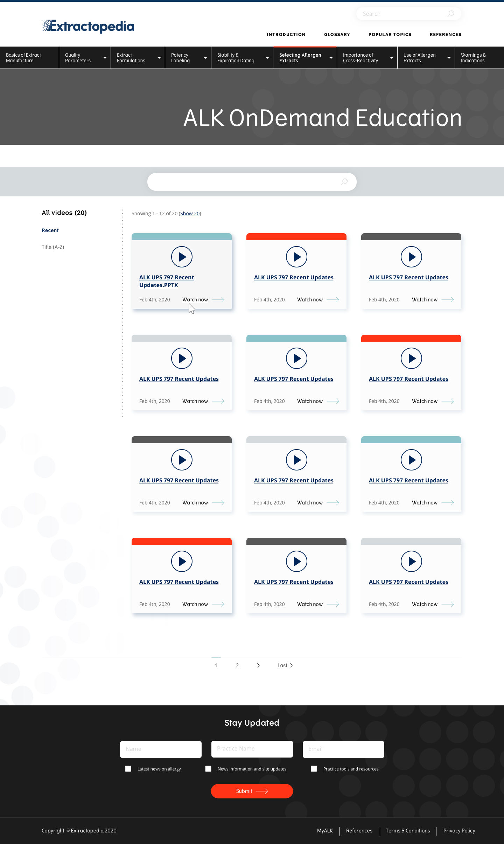
Task: Focus the Name field under Stay Updated
Action: (x=161, y=749)
